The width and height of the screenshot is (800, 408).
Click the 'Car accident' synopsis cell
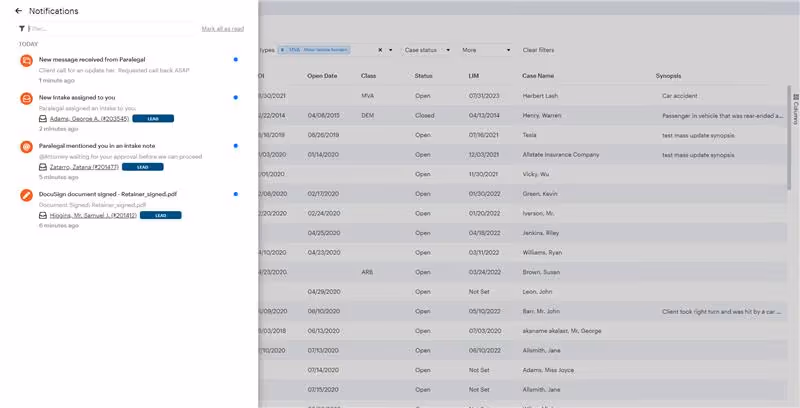(680, 96)
